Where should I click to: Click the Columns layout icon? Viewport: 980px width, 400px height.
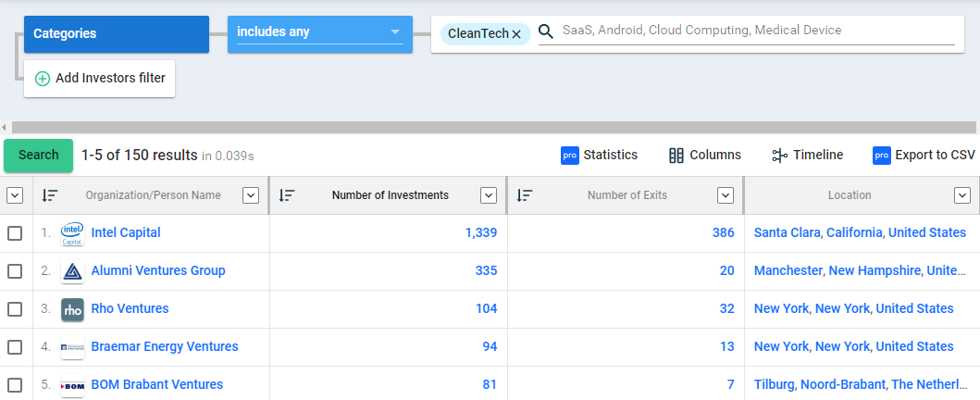coord(676,156)
